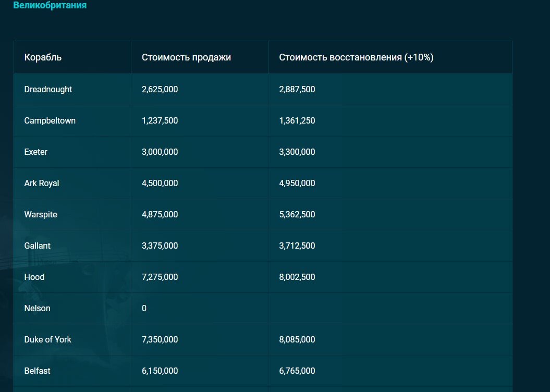Image resolution: width=550 pixels, height=392 pixels.
Task: Select restoration cost 3,712,500
Action: pos(297,246)
